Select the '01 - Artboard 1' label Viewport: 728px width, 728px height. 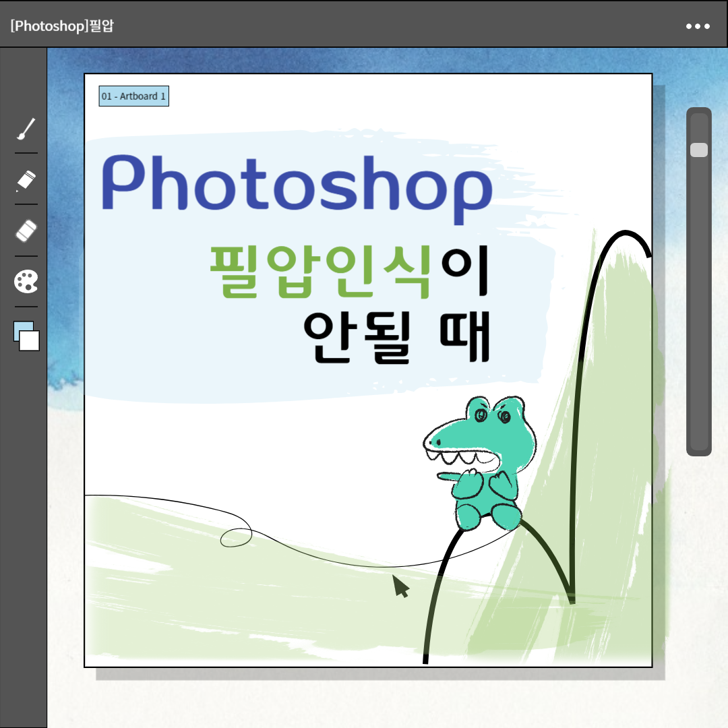(133, 96)
